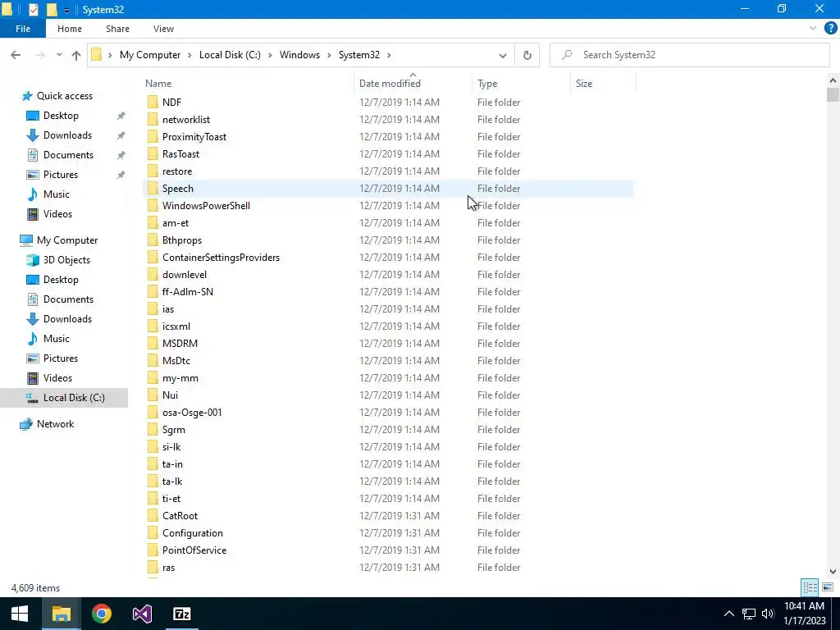Image resolution: width=840 pixels, height=630 pixels.
Task: Sort by the Type column header
Action: pos(521,83)
